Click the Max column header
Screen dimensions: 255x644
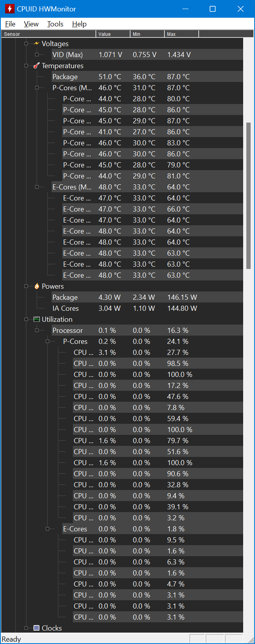[181, 34]
